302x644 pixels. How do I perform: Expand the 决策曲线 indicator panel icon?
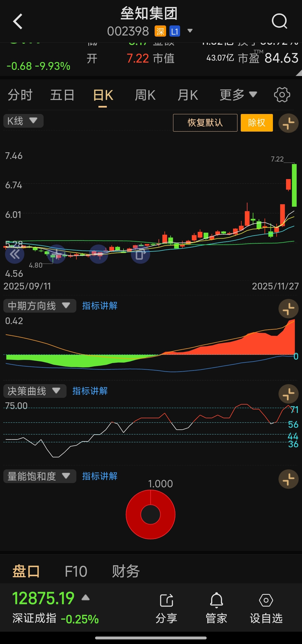click(x=289, y=394)
